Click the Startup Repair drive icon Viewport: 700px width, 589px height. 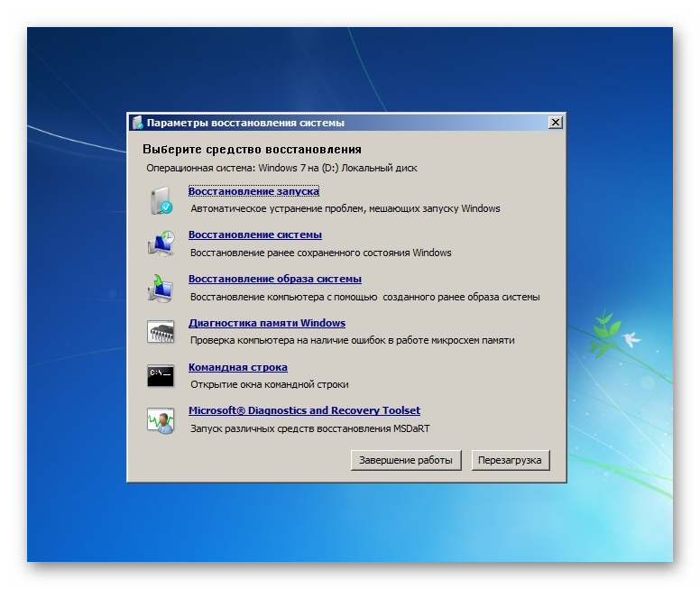tap(161, 200)
